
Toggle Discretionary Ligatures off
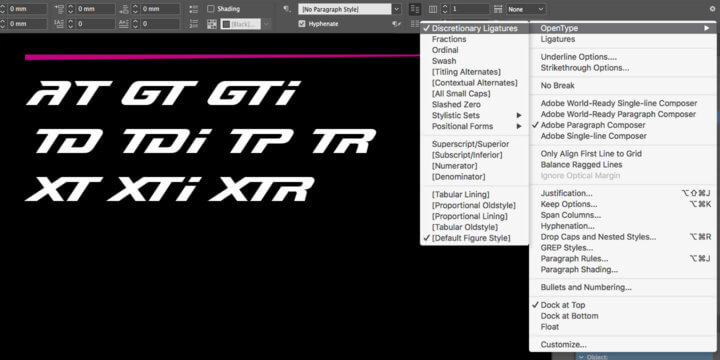pos(474,28)
